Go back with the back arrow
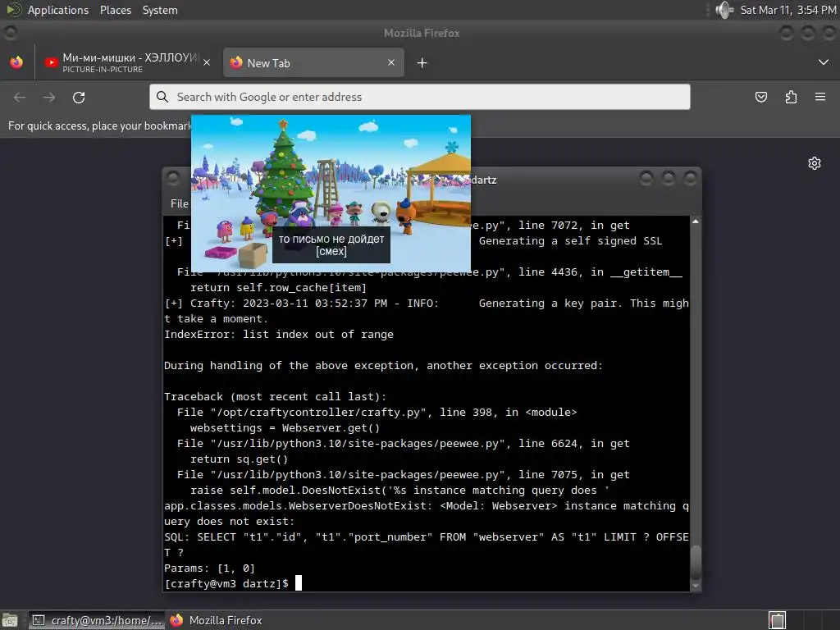This screenshot has width=840, height=630. pyautogui.click(x=20, y=98)
